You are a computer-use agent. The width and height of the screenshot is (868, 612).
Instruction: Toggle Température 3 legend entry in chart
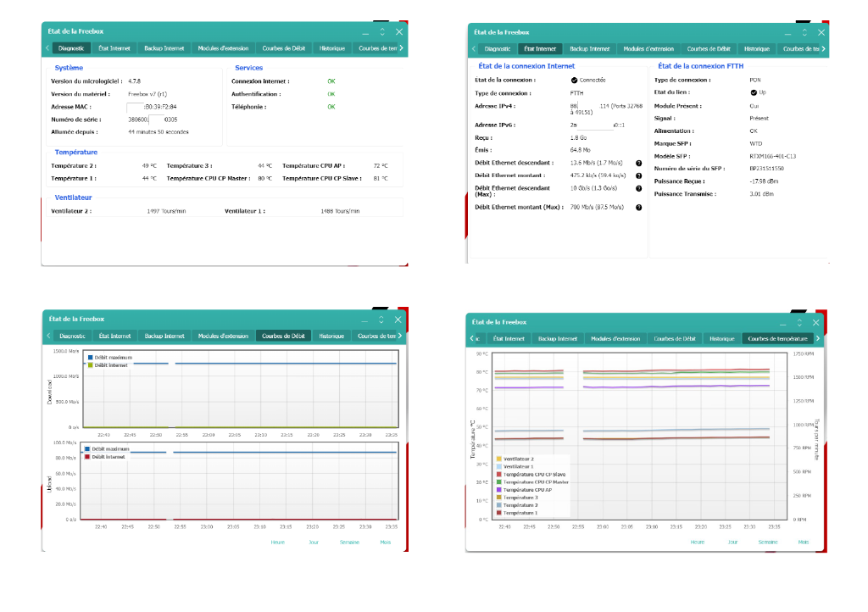pyautogui.click(x=517, y=498)
